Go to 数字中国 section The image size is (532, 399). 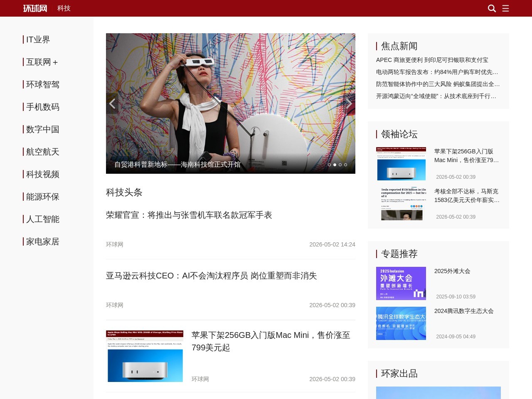(x=42, y=129)
